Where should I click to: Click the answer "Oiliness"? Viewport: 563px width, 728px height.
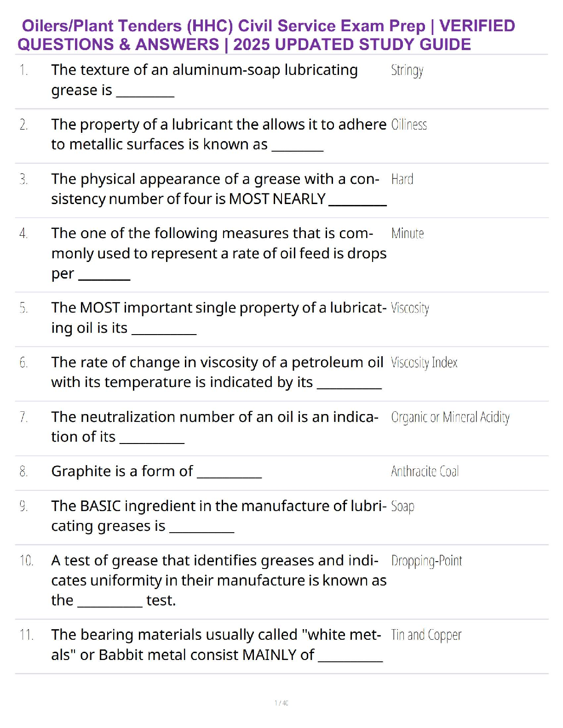(x=409, y=125)
